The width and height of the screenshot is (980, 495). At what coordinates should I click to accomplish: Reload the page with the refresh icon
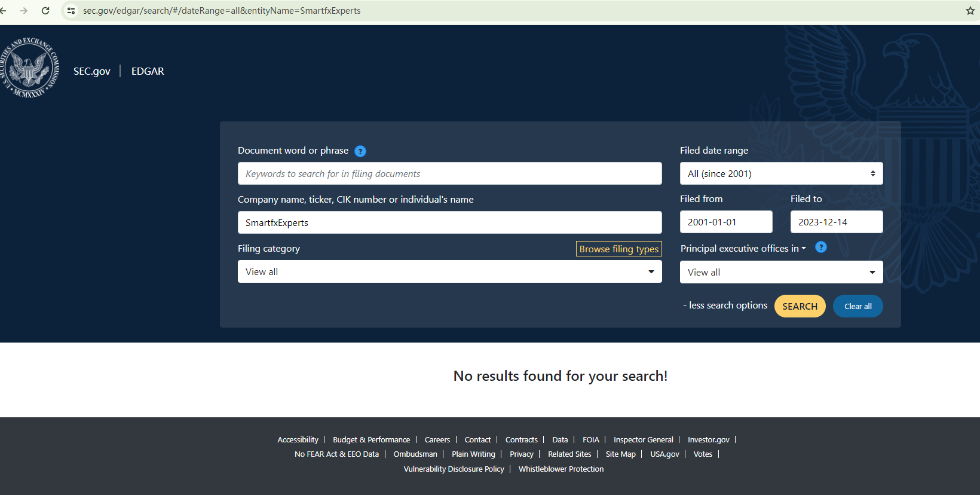45,11
